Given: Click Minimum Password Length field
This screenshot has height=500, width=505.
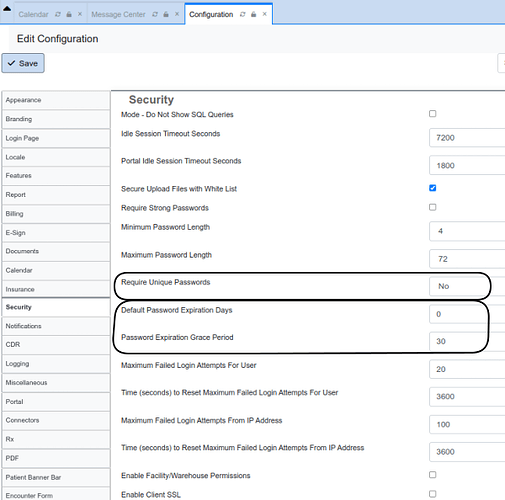Looking at the screenshot, I should (467, 231).
